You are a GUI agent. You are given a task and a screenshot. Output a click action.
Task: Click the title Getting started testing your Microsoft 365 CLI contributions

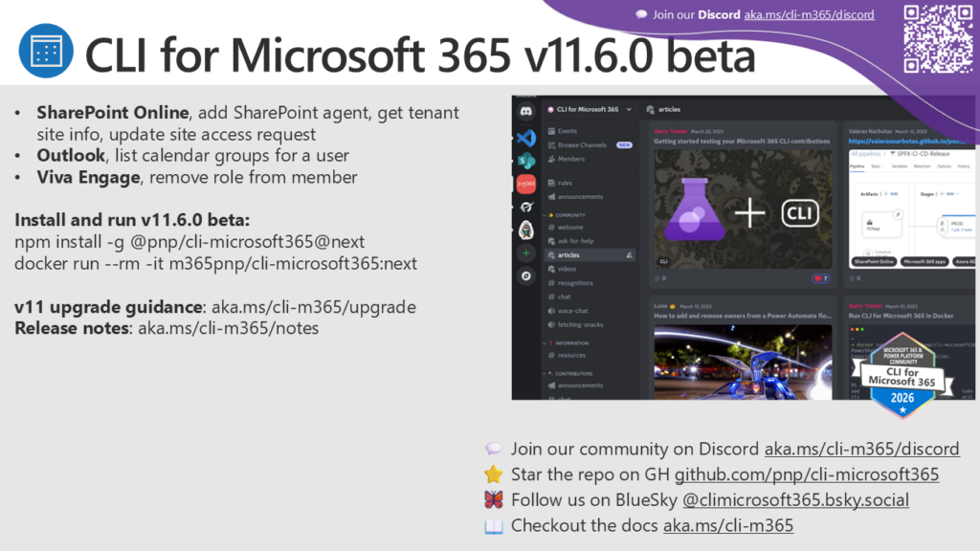pos(742,142)
